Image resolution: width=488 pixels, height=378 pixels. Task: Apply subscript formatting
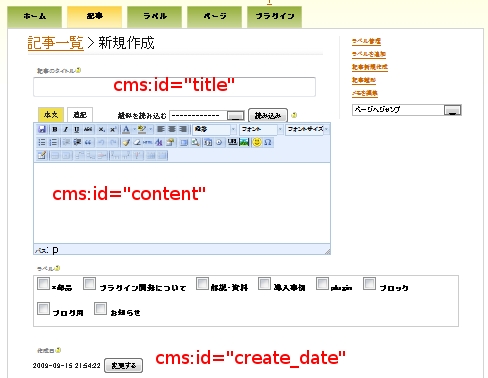tap(102, 129)
